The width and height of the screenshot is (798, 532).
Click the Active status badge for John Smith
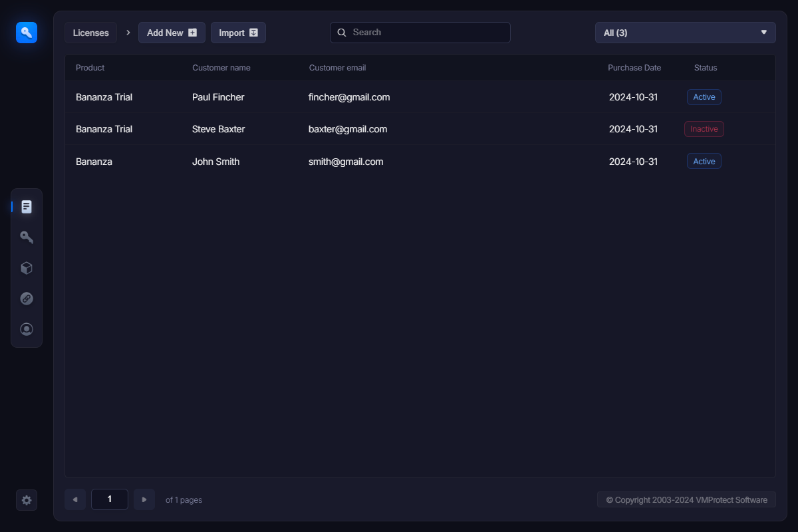pos(704,162)
